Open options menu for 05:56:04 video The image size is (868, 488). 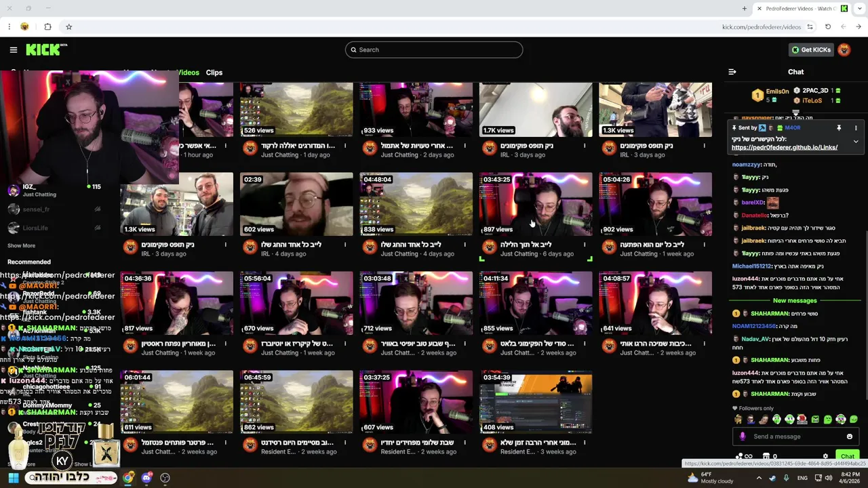tap(345, 344)
